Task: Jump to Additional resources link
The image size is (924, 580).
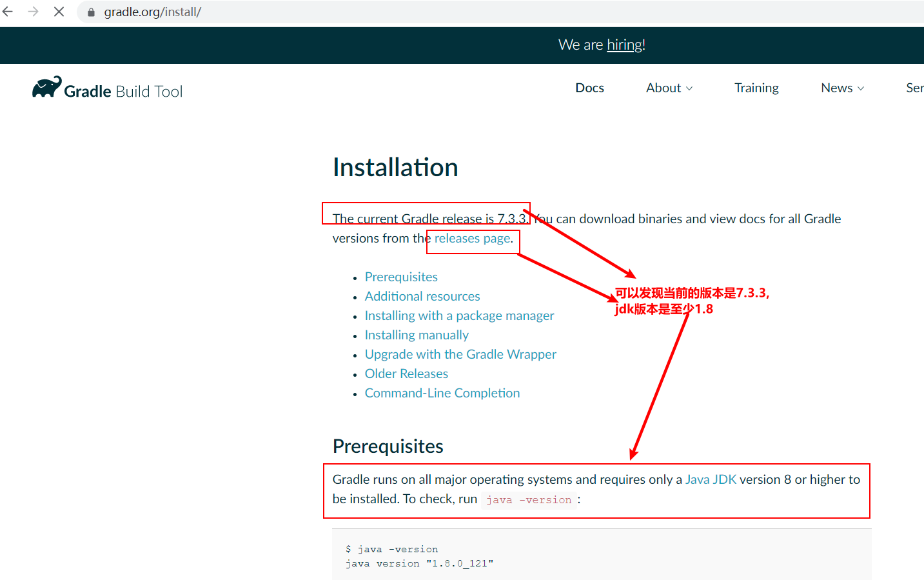Action: click(x=422, y=296)
